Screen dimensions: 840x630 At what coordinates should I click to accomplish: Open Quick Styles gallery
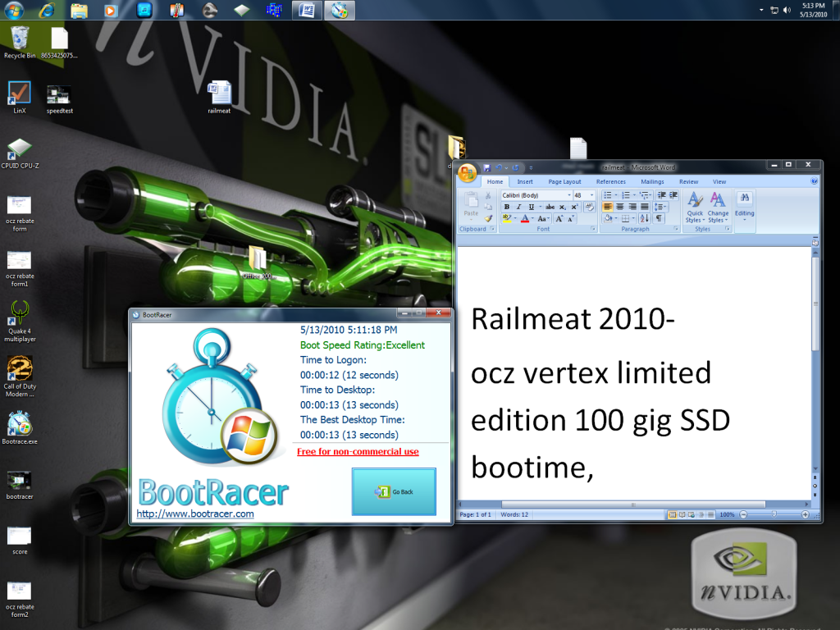[x=695, y=208]
